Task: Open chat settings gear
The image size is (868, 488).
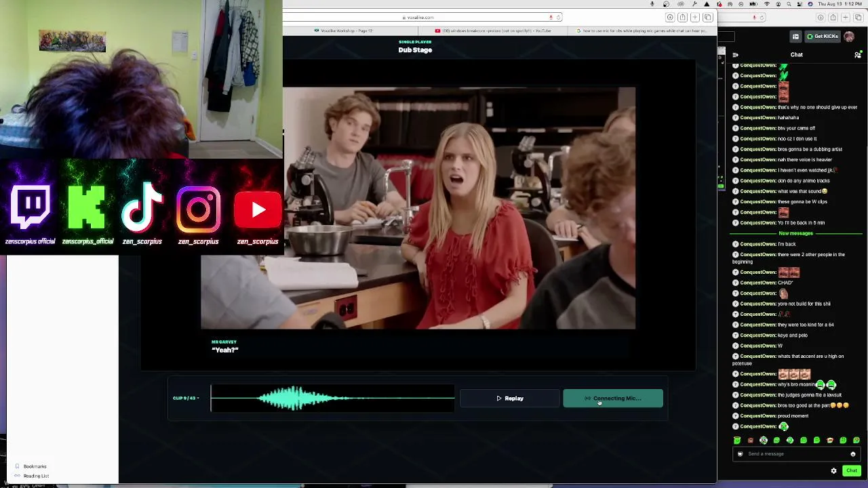Action: [834, 470]
